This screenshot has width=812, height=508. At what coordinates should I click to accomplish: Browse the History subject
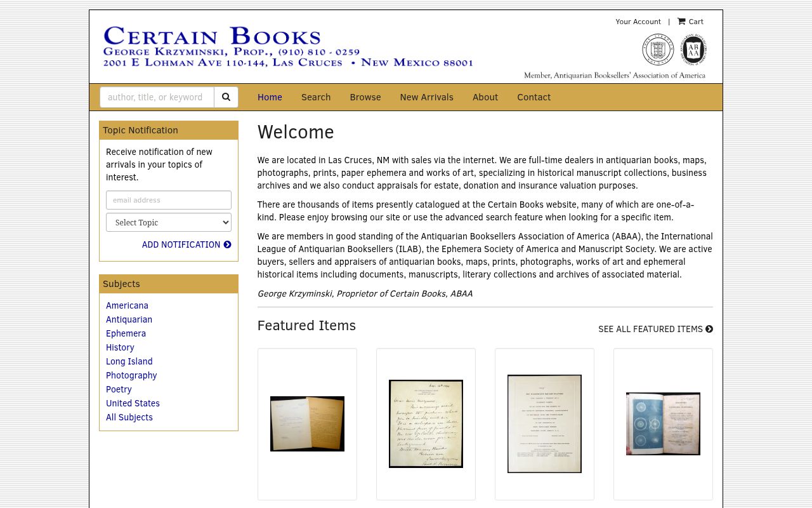120,347
